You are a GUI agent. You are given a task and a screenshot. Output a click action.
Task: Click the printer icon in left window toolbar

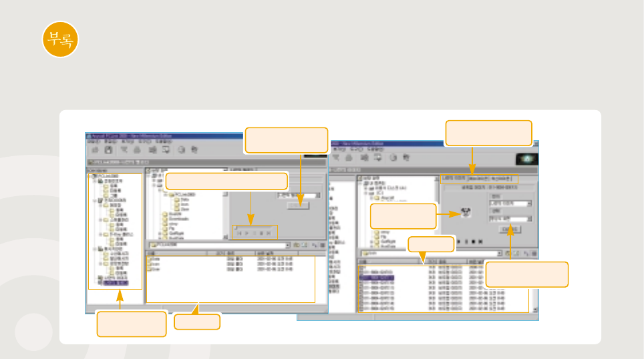click(137, 149)
